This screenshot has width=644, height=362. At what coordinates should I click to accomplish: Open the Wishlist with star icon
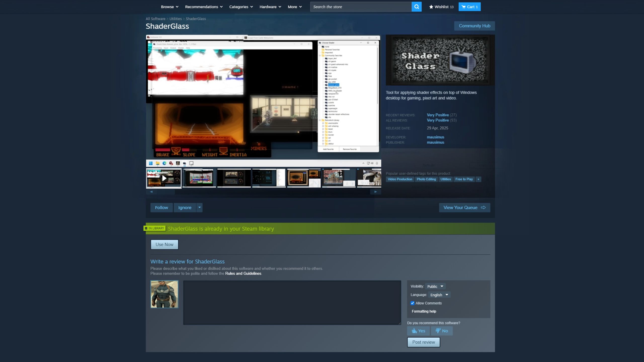point(441,7)
